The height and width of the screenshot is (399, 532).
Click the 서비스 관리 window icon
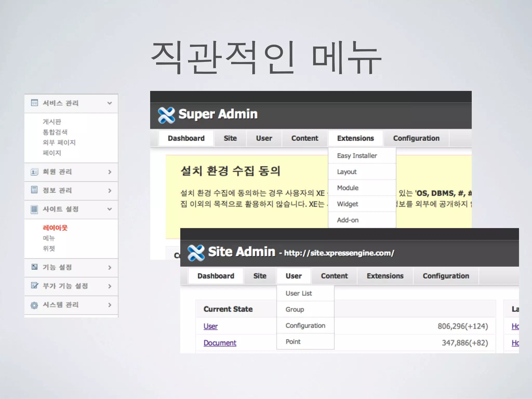tap(34, 103)
